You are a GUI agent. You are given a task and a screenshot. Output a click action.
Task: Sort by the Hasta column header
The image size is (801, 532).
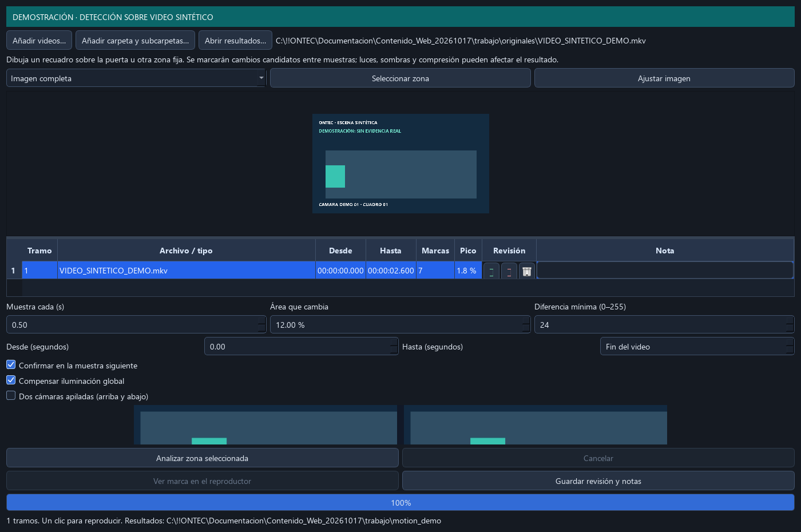coord(391,251)
